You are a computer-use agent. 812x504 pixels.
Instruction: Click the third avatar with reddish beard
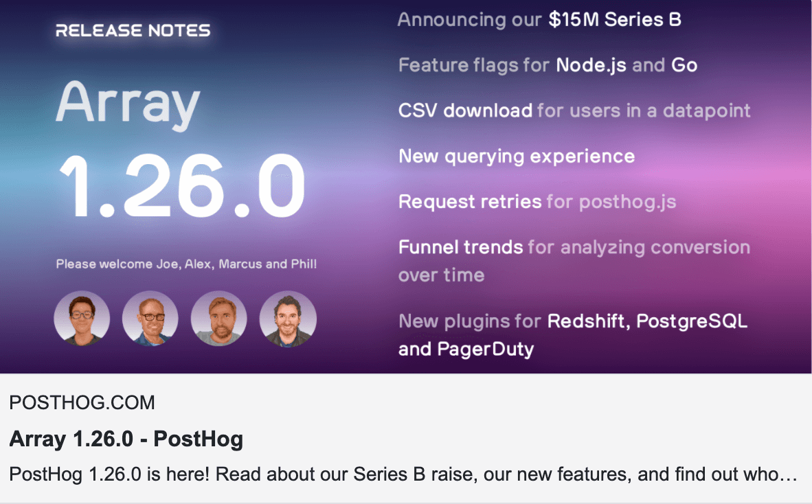(218, 319)
